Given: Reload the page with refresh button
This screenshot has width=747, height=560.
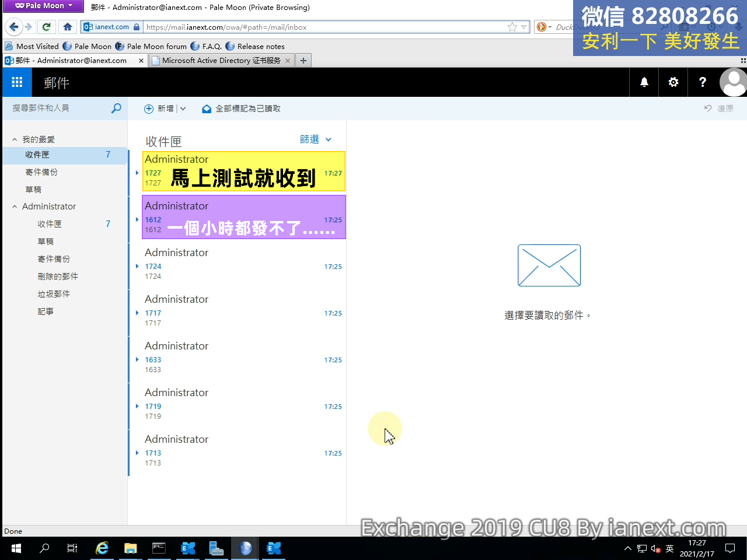Looking at the screenshot, I should pyautogui.click(x=47, y=27).
